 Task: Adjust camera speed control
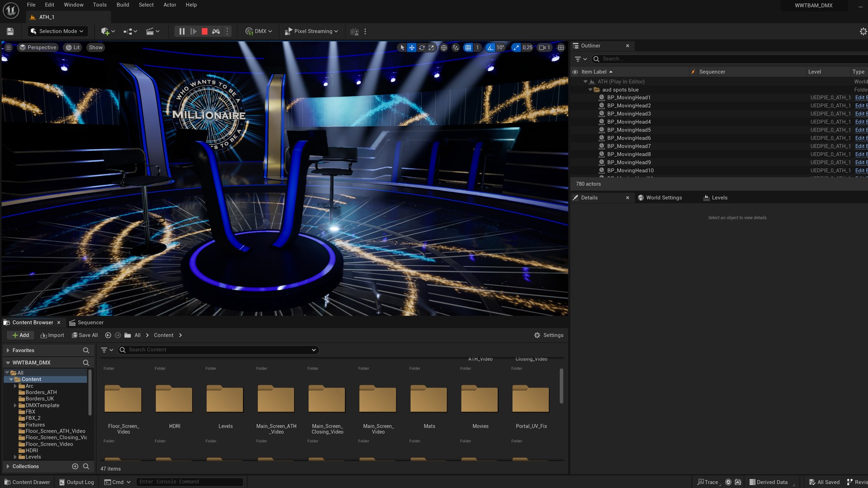coord(545,47)
